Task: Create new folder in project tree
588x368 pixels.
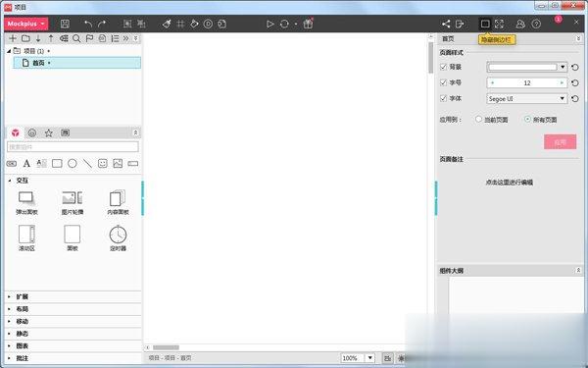Action: coord(25,38)
